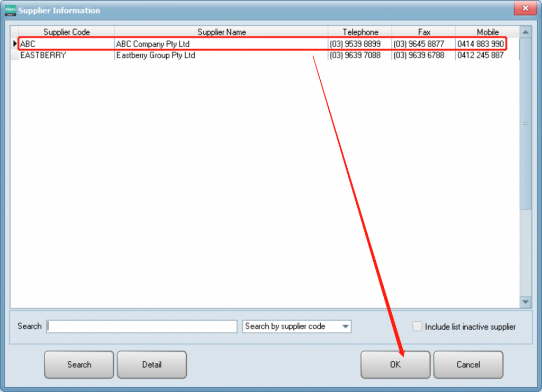Viewport: 542px width, 392px height.
Task: Enable Include list inactive supplier checkbox
Action: [417, 327]
